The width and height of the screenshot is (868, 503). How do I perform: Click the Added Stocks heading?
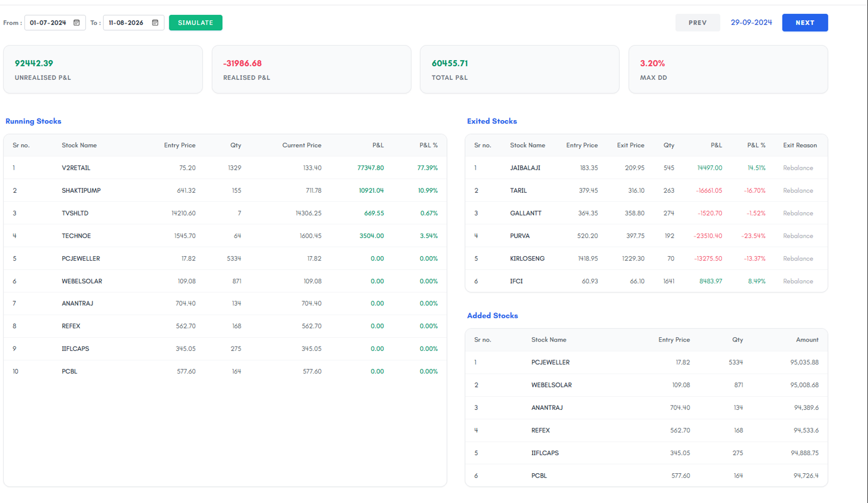coord(493,316)
